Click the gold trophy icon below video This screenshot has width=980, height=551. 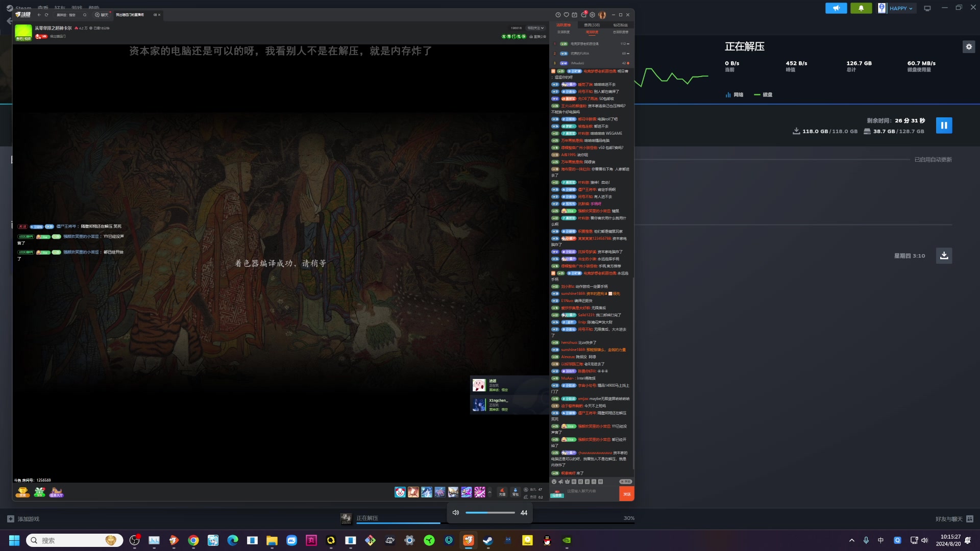22,492
